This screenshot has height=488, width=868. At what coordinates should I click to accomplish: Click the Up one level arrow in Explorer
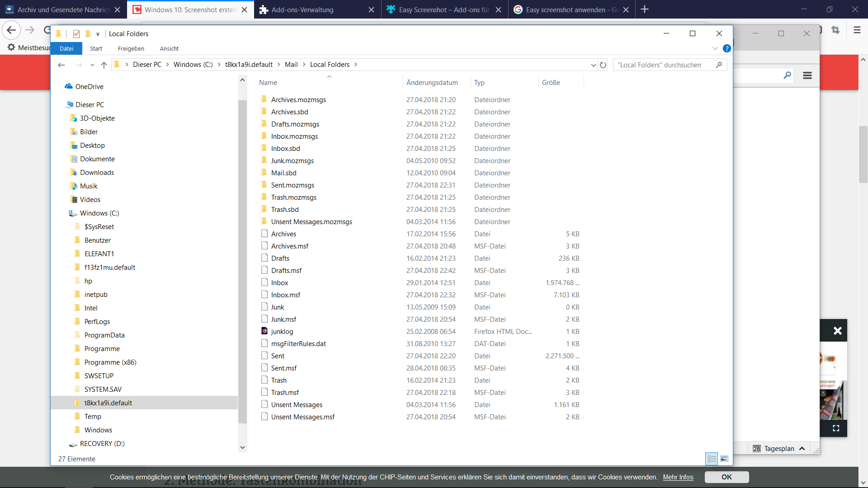[104, 65]
